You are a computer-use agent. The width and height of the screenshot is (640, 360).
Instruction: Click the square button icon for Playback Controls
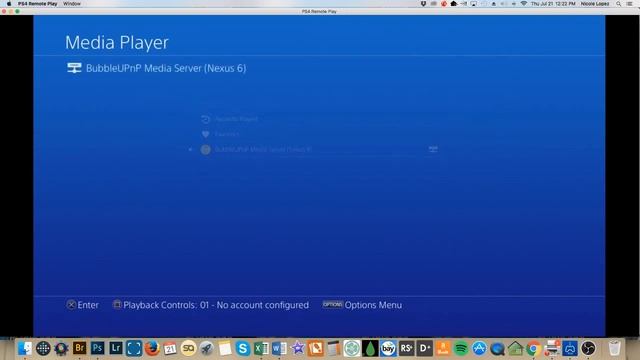[x=117, y=304]
